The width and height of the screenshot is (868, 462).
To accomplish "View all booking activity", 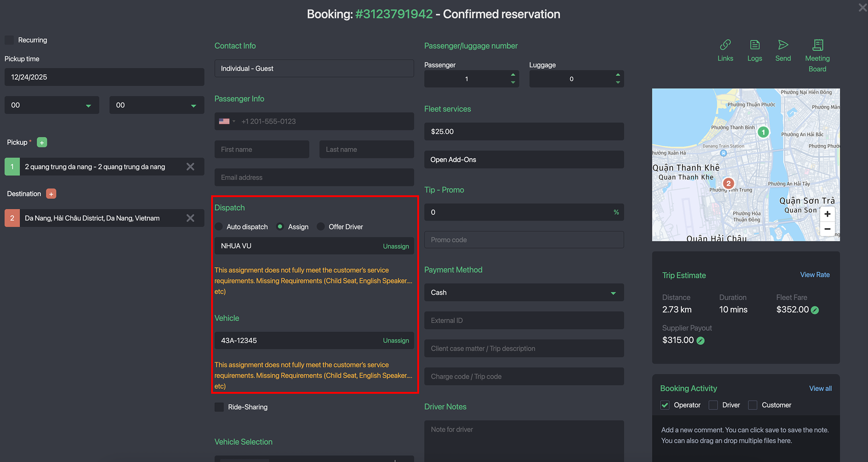I will (820, 389).
